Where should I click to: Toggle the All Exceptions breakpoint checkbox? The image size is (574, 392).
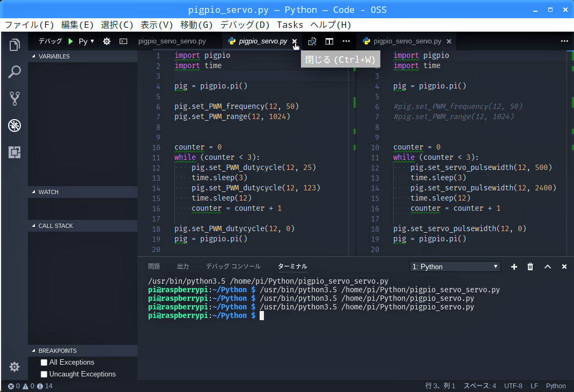[x=44, y=363]
